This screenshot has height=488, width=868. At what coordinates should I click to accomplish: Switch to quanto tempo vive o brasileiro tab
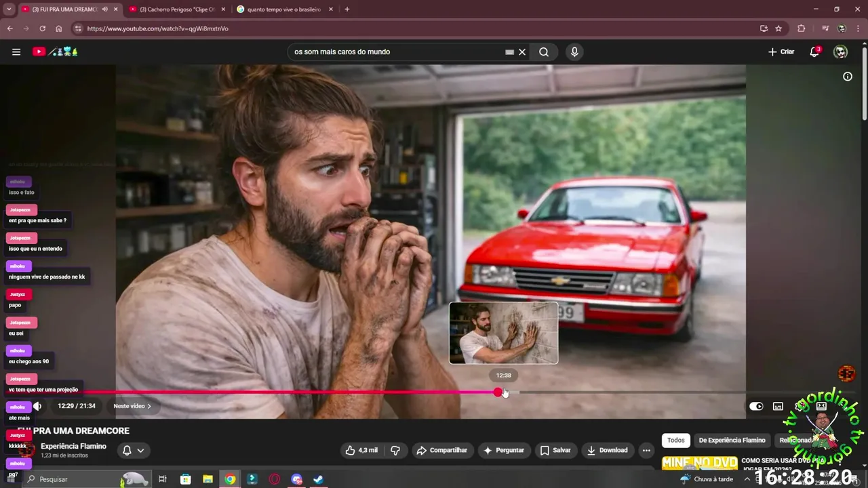(284, 9)
